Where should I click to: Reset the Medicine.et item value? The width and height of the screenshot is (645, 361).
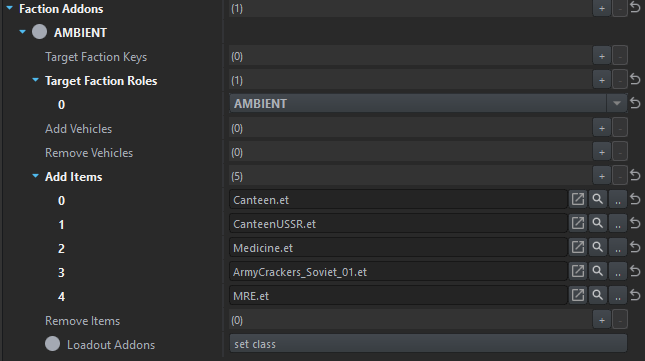coord(635,247)
